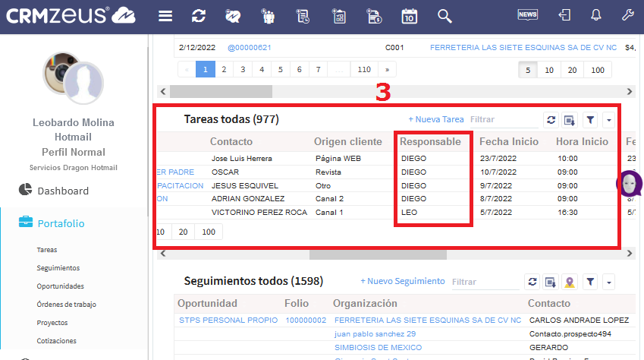Open STPS PERSONAL PROPIO opportunity link
The height and width of the screenshot is (360, 644).
click(x=228, y=320)
